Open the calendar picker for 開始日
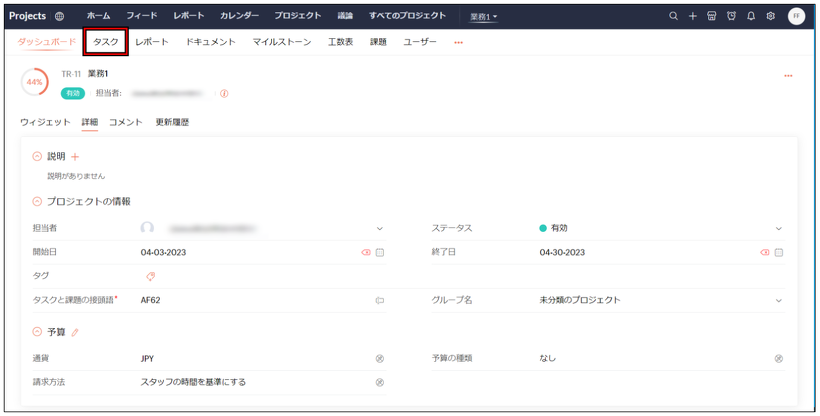The image size is (820, 416). 380,253
